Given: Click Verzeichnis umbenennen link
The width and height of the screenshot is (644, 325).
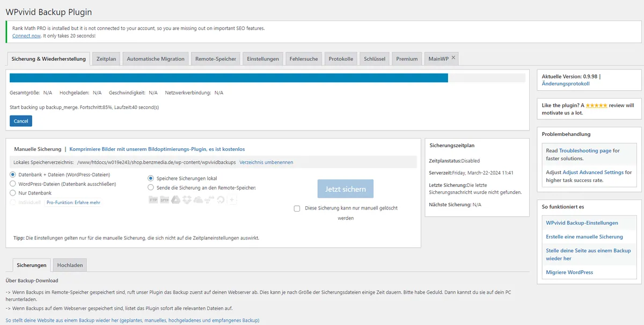Looking at the screenshot, I should click(x=266, y=162).
